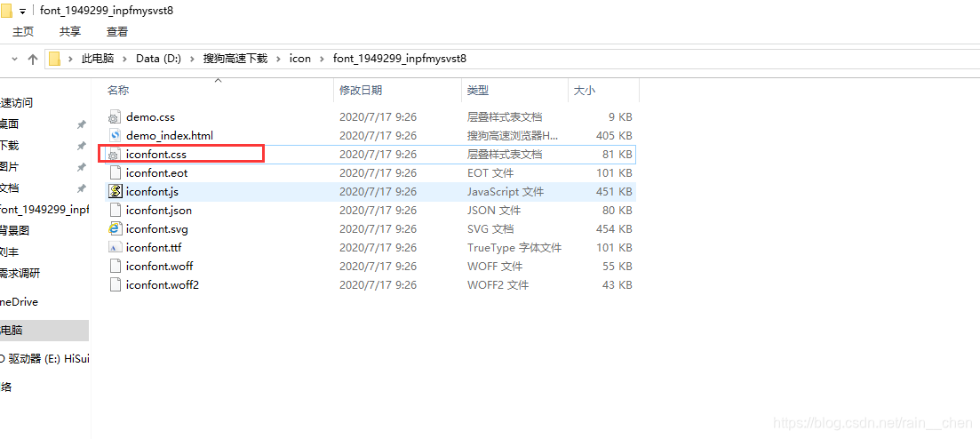Click the TrueType 字体文件 type cell

(x=514, y=248)
